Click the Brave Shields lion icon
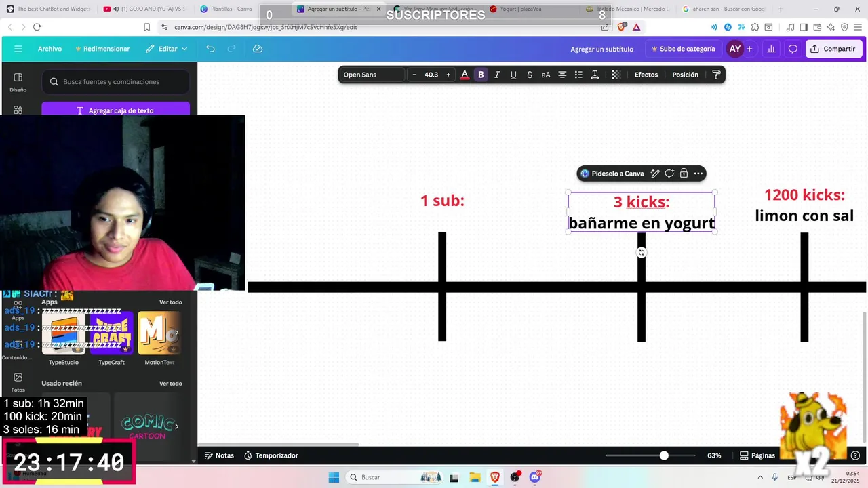Viewport: 868px width, 488px height. pos(623,27)
